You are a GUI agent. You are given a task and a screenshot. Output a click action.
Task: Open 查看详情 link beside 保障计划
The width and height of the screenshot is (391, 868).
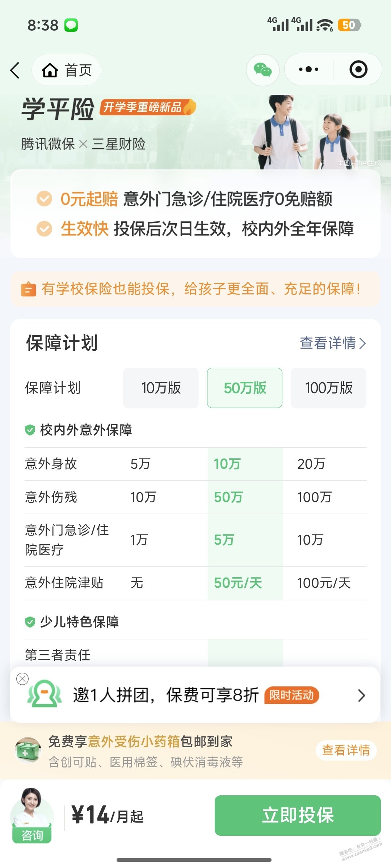[333, 343]
